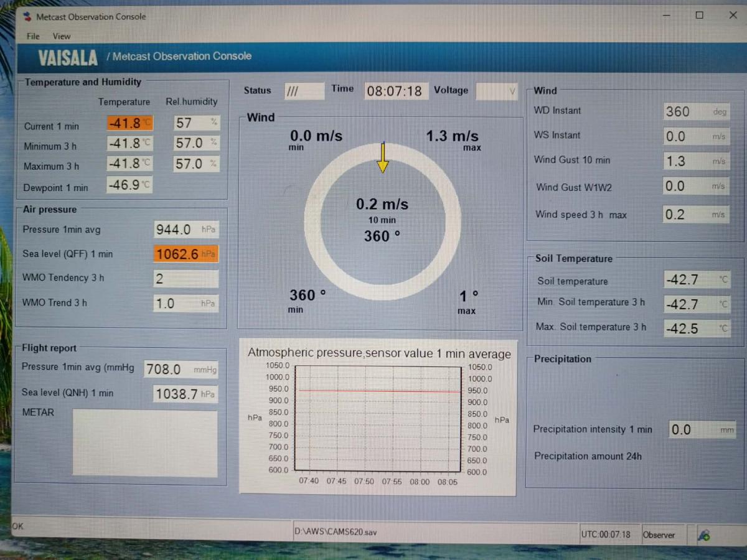Click the Sea level QFF pressure field
This screenshot has width=747, height=560.
coord(186,254)
